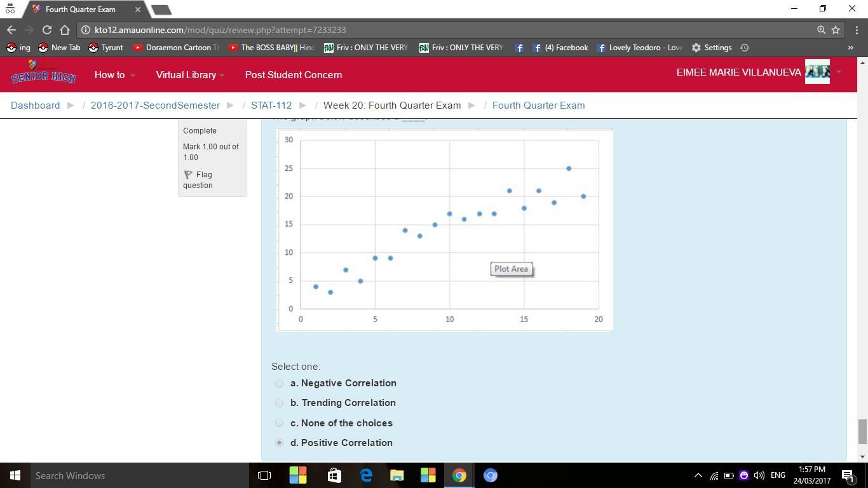868x488 pixels.
Task: Open the Settings bookmark with gear icon
Action: pos(712,48)
